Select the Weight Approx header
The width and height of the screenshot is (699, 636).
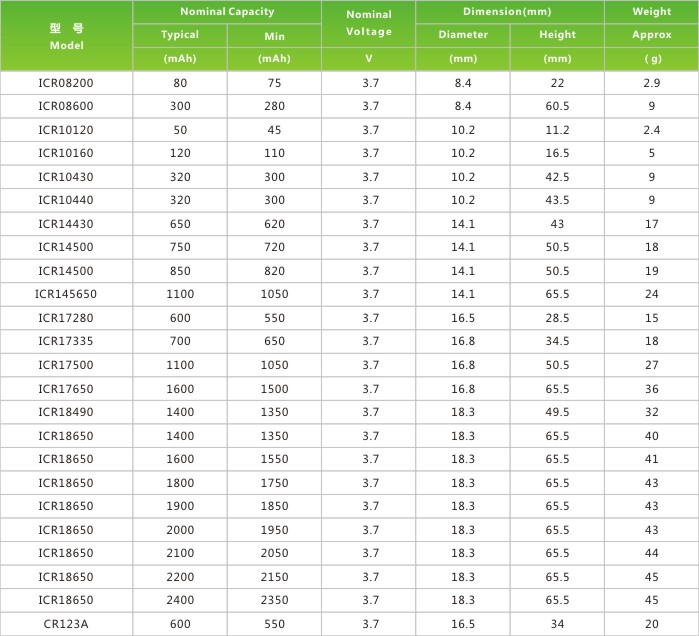tap(651, 23)
